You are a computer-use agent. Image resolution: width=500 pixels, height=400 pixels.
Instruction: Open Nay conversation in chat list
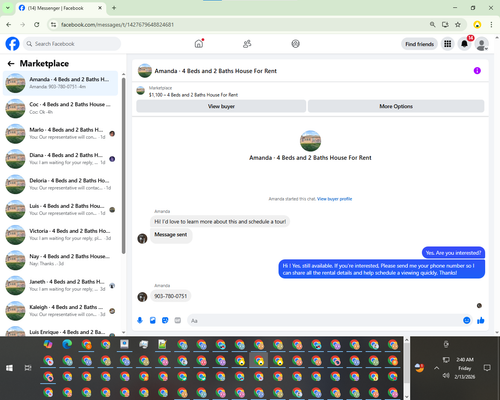(x=60, y=260)
